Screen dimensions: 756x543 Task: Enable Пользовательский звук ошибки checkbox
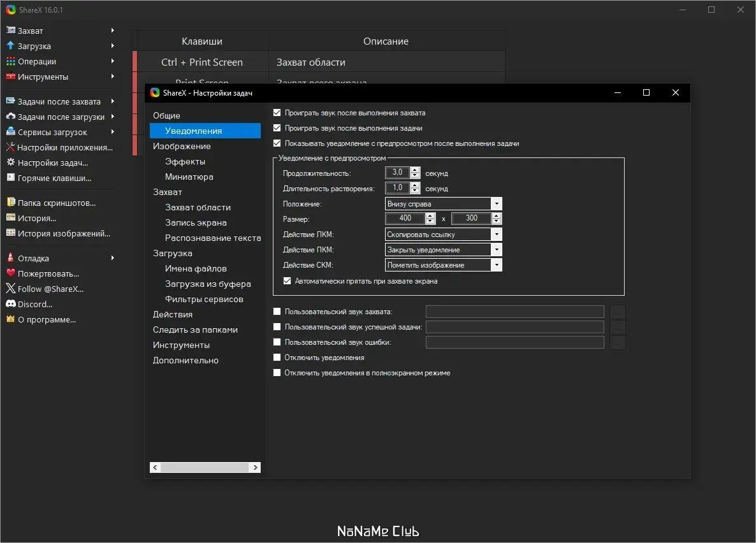(x=277, y=342)
